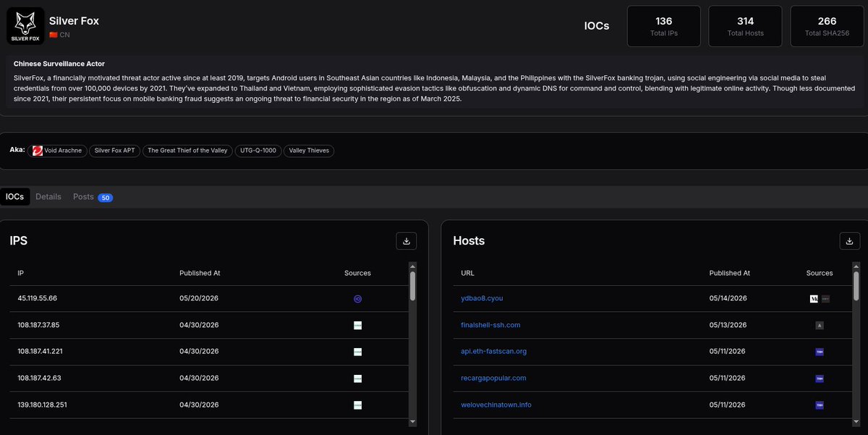This screenshot has width=868, height=435.
Task: Select IP address 45.119.55.66
Action: pos(38,298)
